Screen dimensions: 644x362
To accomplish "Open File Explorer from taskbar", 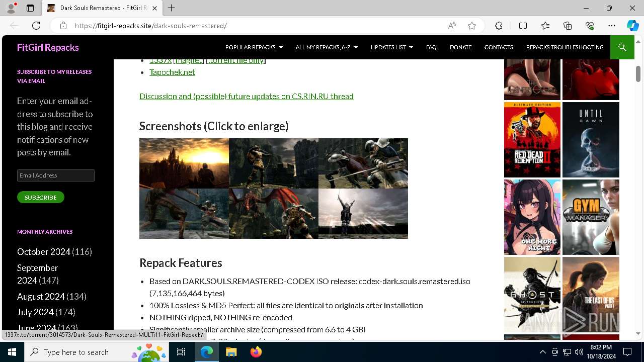I will 231,352.
